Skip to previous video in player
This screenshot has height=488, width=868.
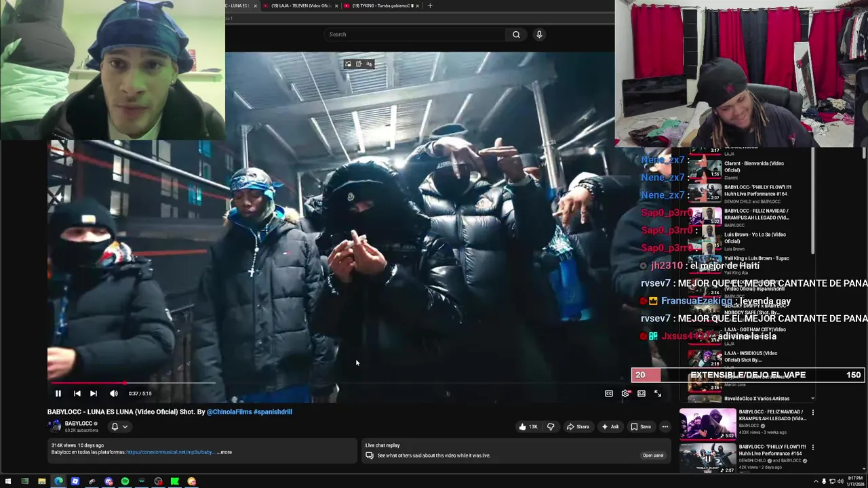[77, 393]
